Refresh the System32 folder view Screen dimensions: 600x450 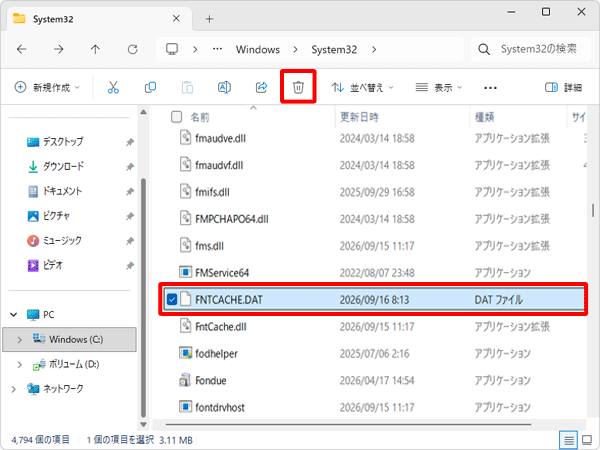[x=132, y=49]
